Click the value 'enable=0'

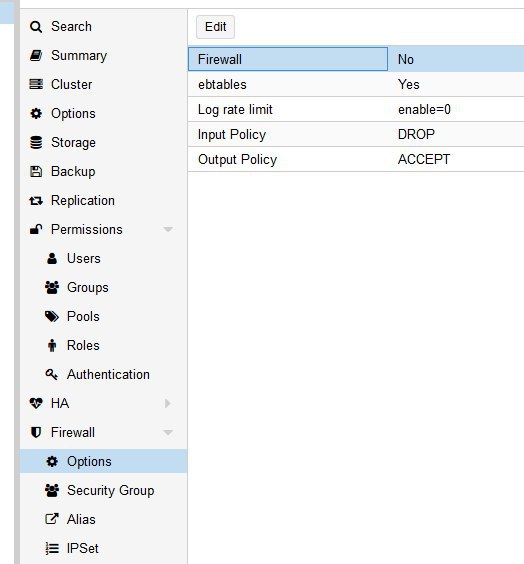tap(424, 109)
